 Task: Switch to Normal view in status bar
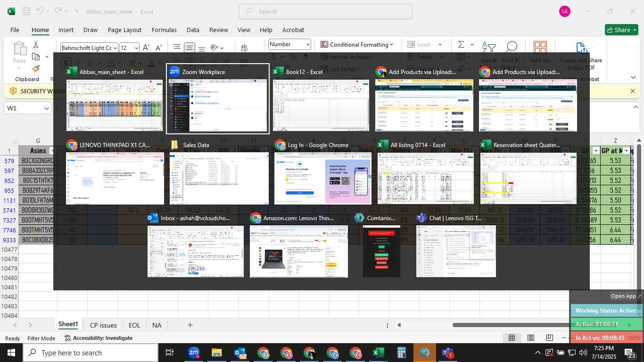click(x=512, y=338)
